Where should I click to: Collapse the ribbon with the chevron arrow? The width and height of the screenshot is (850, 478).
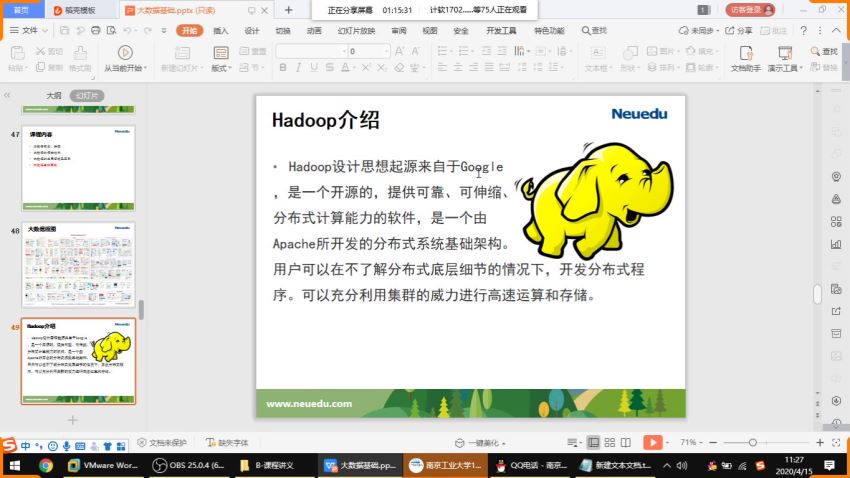tap(836, 30)
